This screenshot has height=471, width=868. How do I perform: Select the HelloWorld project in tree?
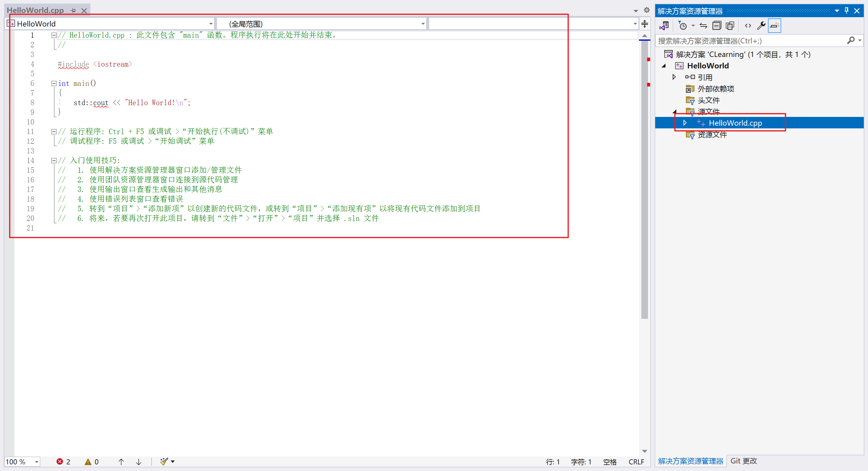[x=708, y=66]
